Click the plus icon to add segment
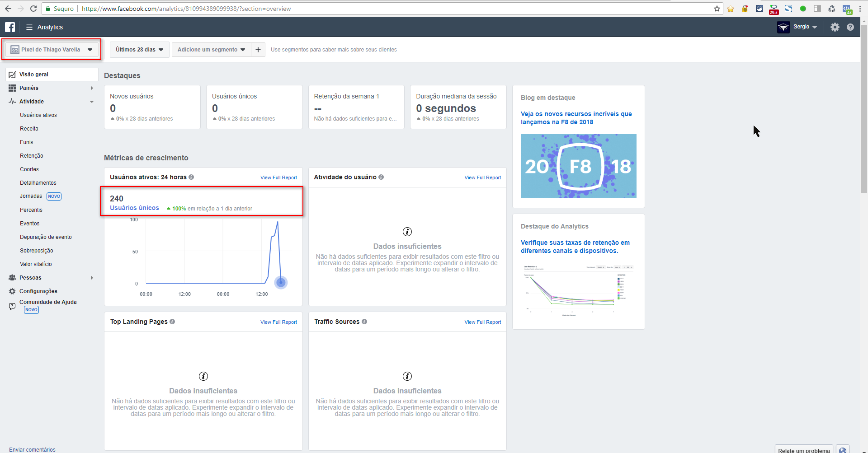This screenshot has height=453, width=868. pyautogui.click(x=258, y=50)
